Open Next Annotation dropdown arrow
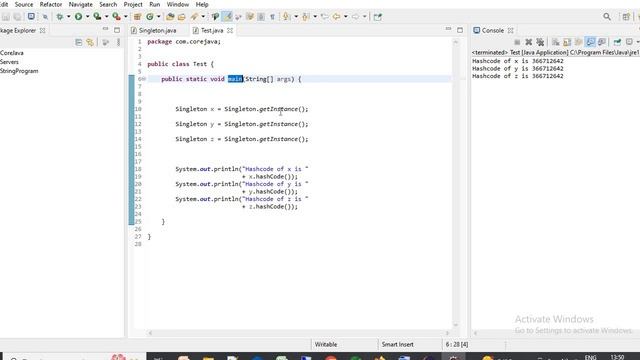The height and width of the screenshot is (360, 640). pos(296,17)
